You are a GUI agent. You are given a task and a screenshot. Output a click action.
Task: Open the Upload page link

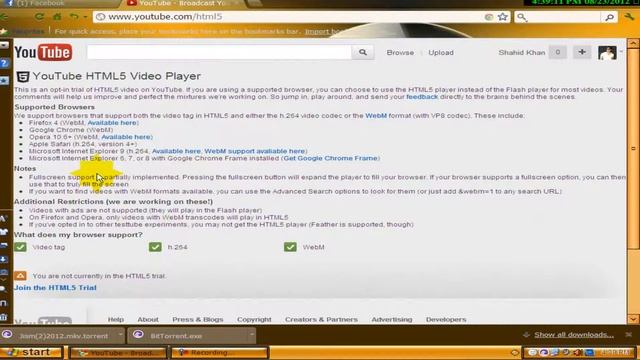441,53
